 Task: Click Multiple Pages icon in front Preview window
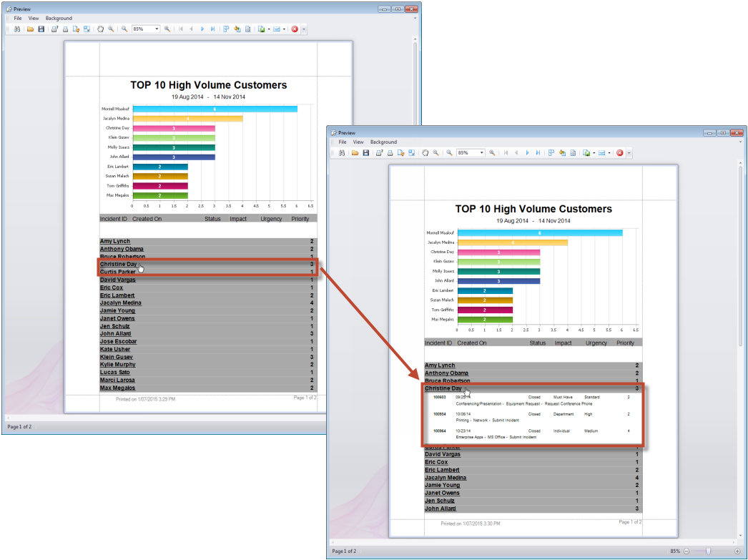[551, 153]
